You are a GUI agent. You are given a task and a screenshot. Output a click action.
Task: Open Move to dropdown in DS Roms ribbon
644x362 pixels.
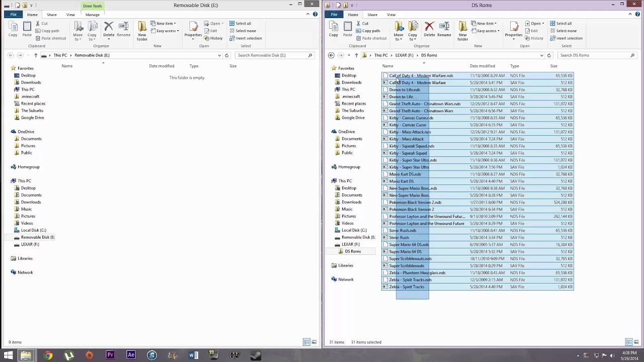398,31
